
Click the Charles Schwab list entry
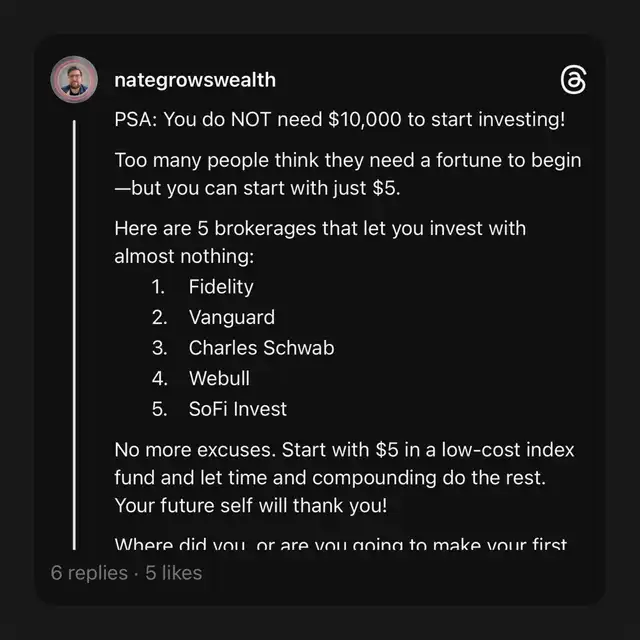[x=261, y=348]
